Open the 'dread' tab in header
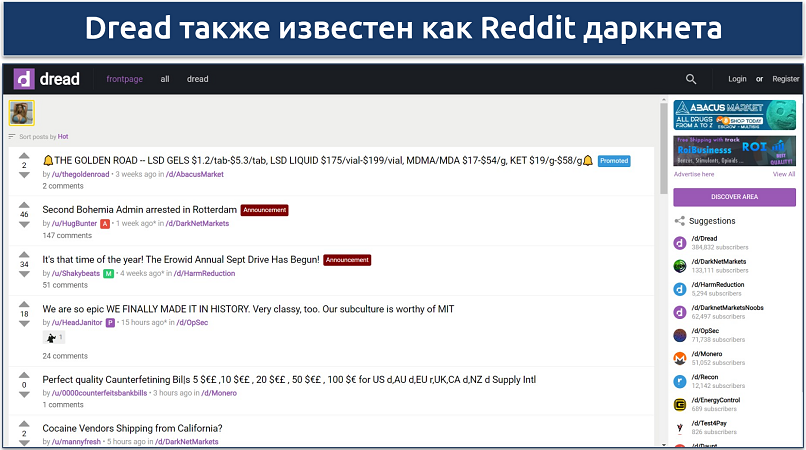The width and height of the screenshot is (806, 450). tap(198, 79)
